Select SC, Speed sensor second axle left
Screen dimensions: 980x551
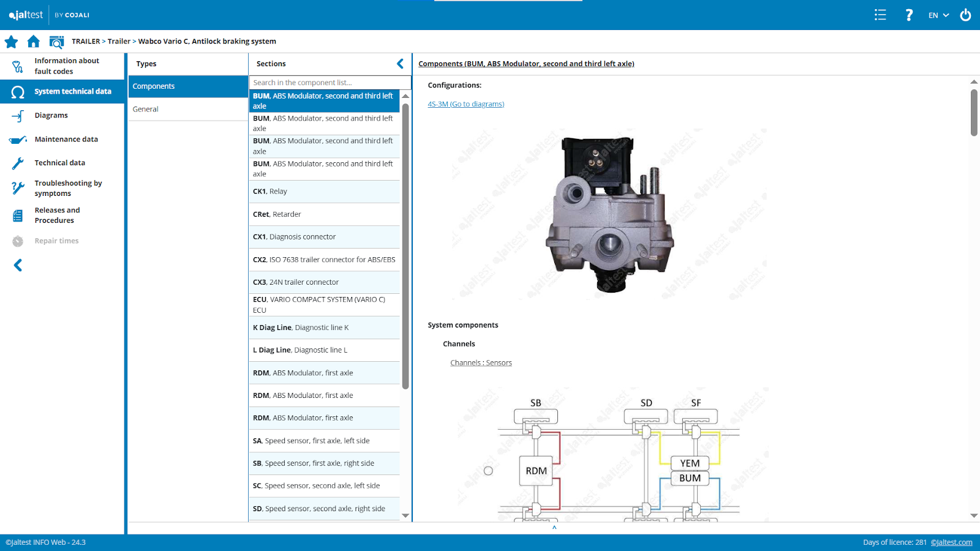(324, 486)
